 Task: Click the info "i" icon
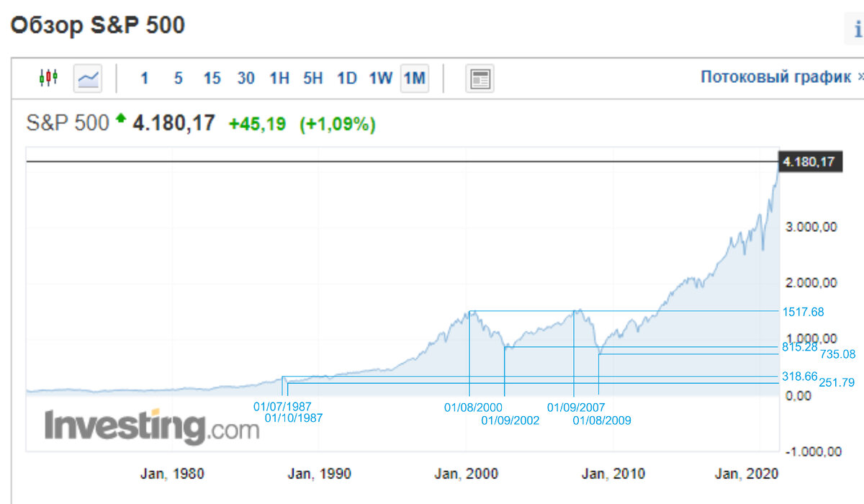[x=858, y=26]
